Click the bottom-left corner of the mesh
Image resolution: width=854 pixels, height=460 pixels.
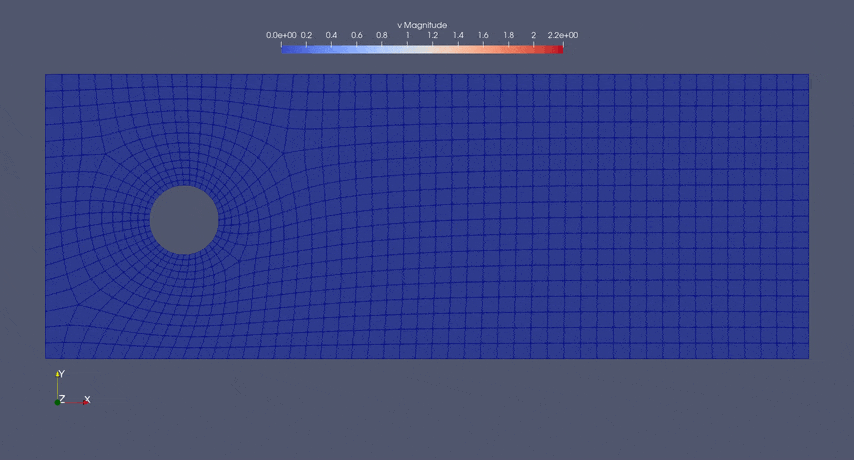pyautogui.click(x=46, y=358)
